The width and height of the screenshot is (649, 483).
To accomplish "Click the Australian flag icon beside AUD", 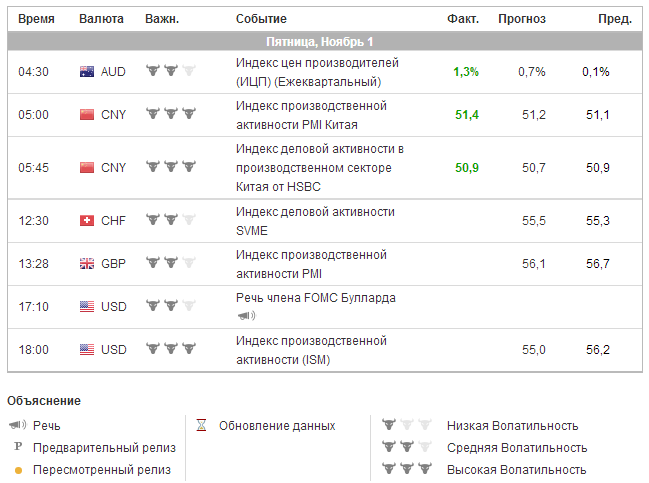I will pyautogui.click(x=86, y=72).
